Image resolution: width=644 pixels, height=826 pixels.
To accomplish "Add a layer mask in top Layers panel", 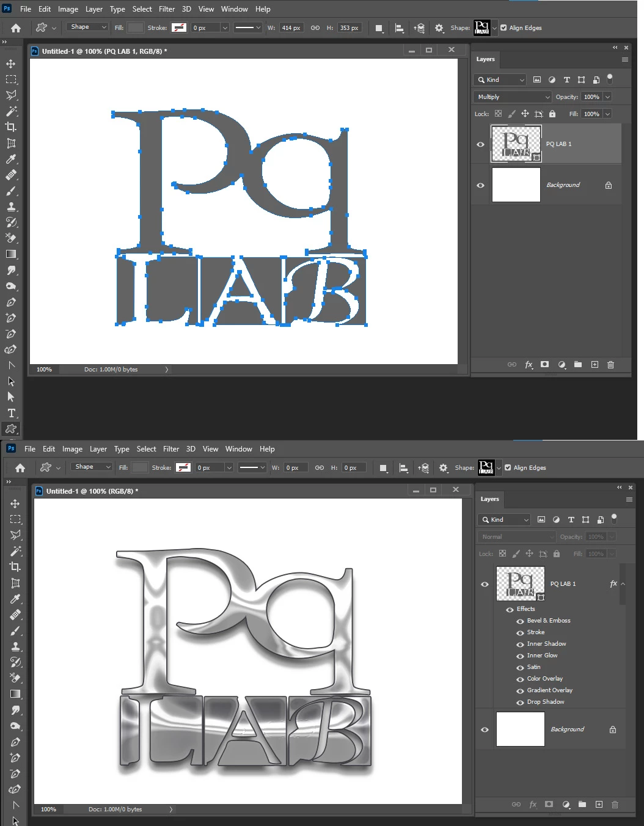I will click(544, 365).
